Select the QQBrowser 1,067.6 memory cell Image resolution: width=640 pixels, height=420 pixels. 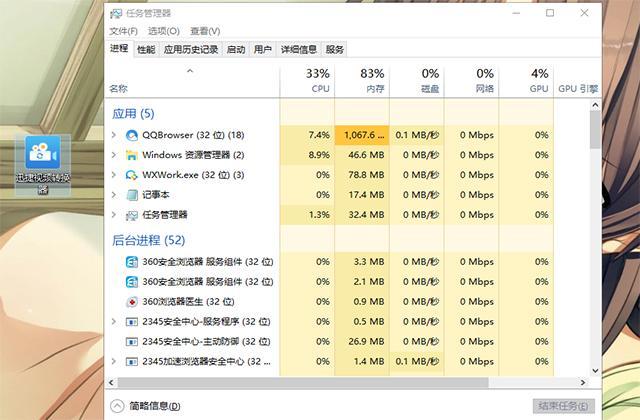coord(362,135)
